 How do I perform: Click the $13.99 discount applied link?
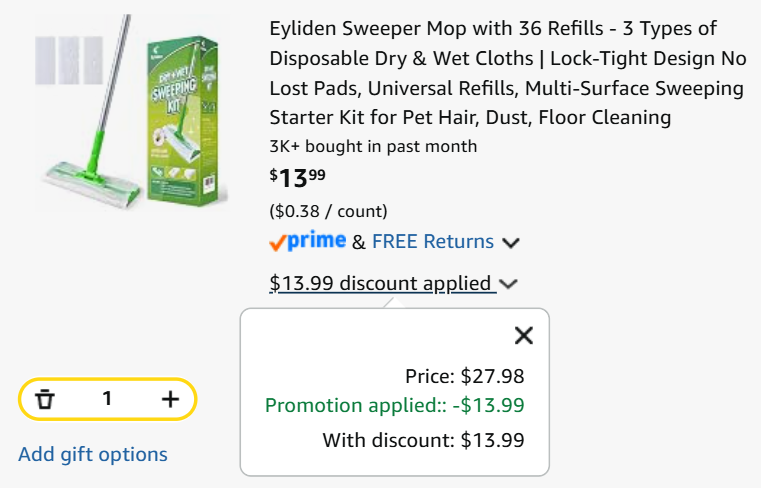point(380,283)
